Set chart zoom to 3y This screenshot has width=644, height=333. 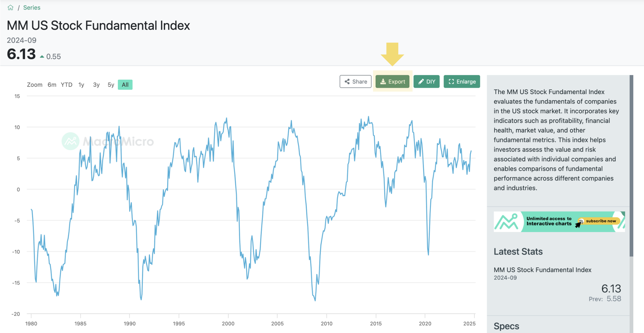96,85
